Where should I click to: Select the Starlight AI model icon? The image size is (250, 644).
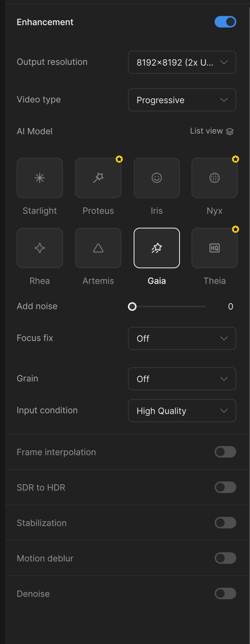pyautogui.click(x=40, y=178)
